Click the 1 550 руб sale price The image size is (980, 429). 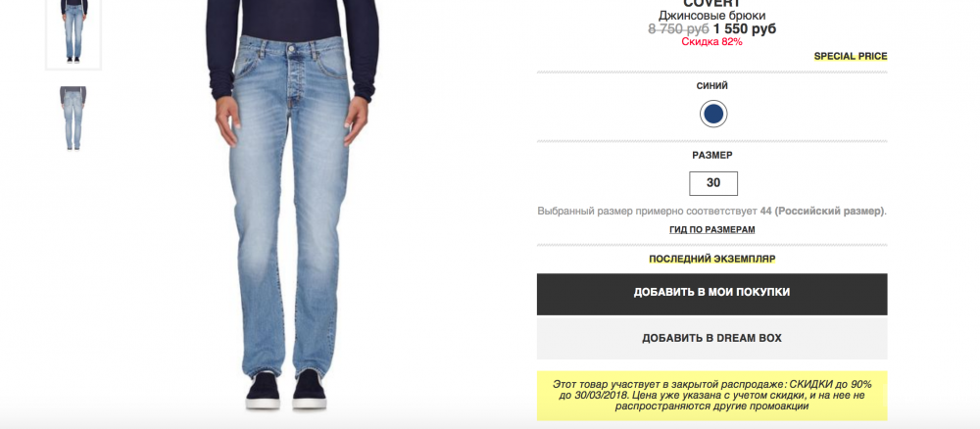745,28
